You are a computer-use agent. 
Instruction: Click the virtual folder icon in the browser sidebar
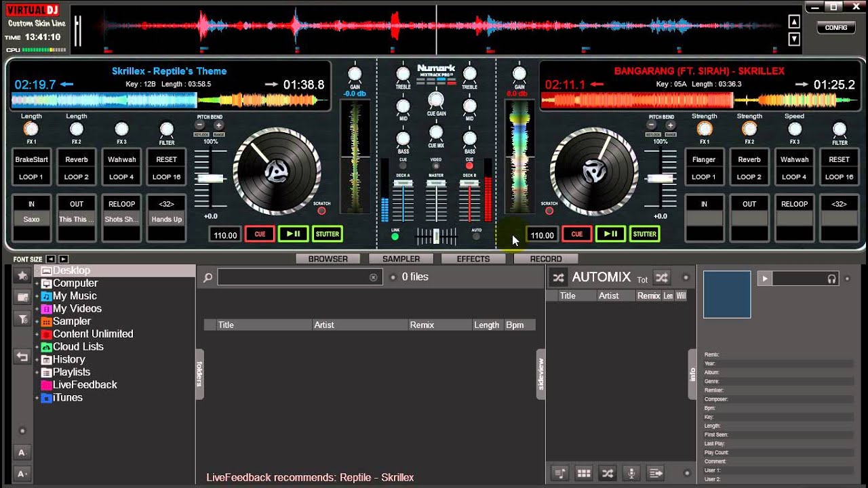pos(22,297)
